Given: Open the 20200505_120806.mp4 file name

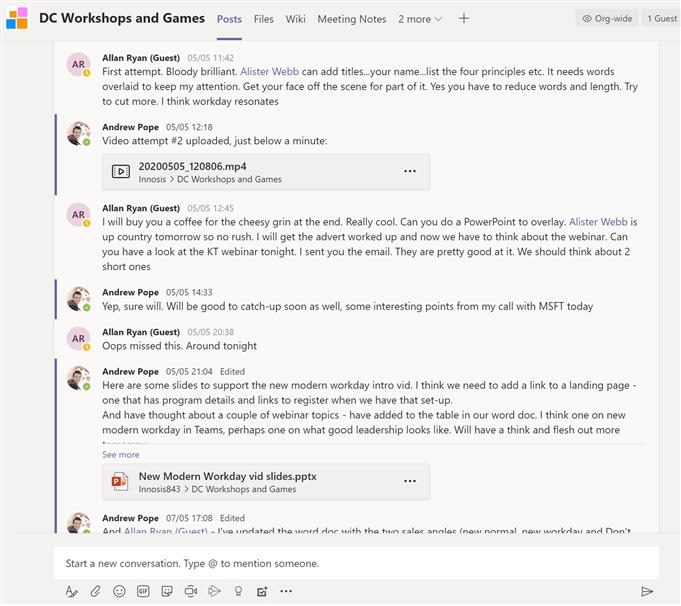Looking at the screenshot, I should [x=192, y=166].
